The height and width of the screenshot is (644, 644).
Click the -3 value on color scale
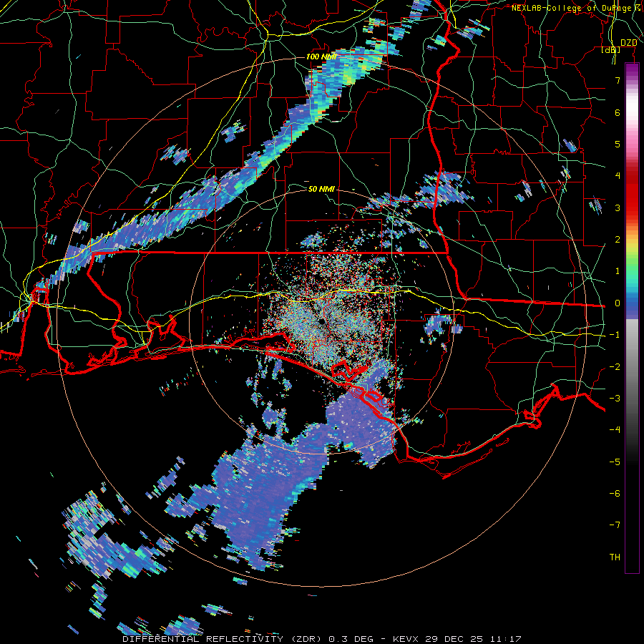(x=615, y=398)
